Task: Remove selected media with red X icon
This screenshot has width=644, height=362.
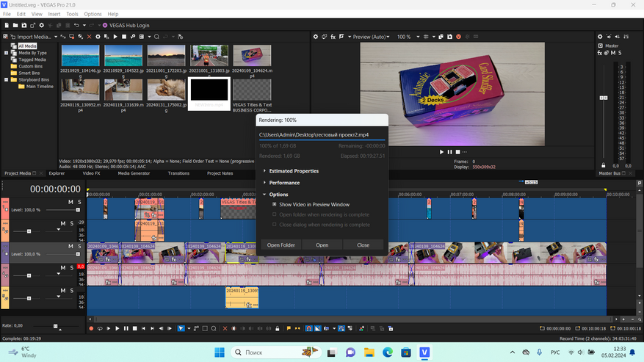Action: pos(90,37)
